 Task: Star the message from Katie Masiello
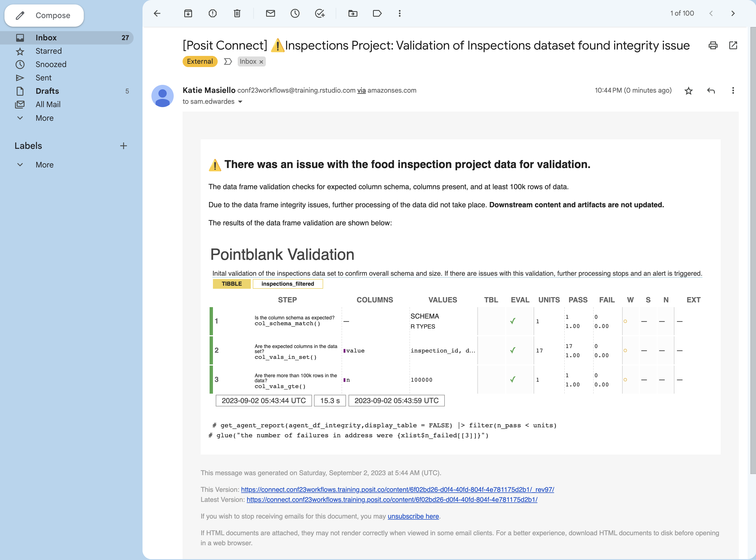point(688,91)
